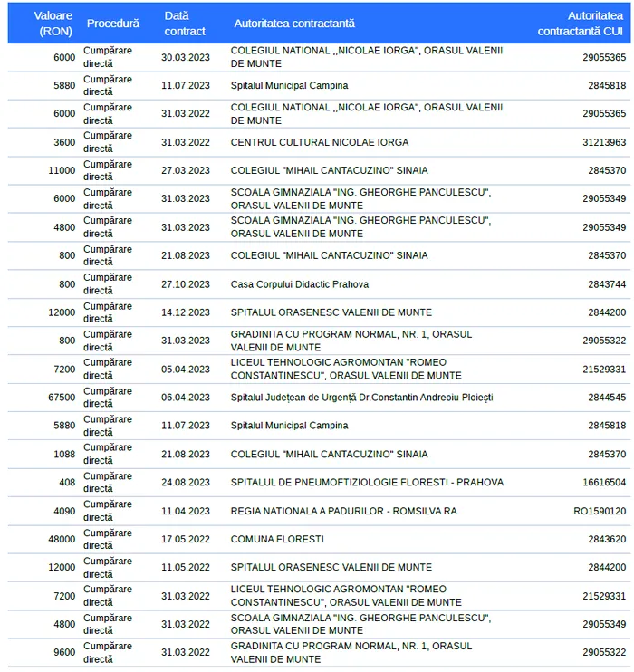Select value cell 11000
This screenshot has height=672, width=634.
click(62, 170)
